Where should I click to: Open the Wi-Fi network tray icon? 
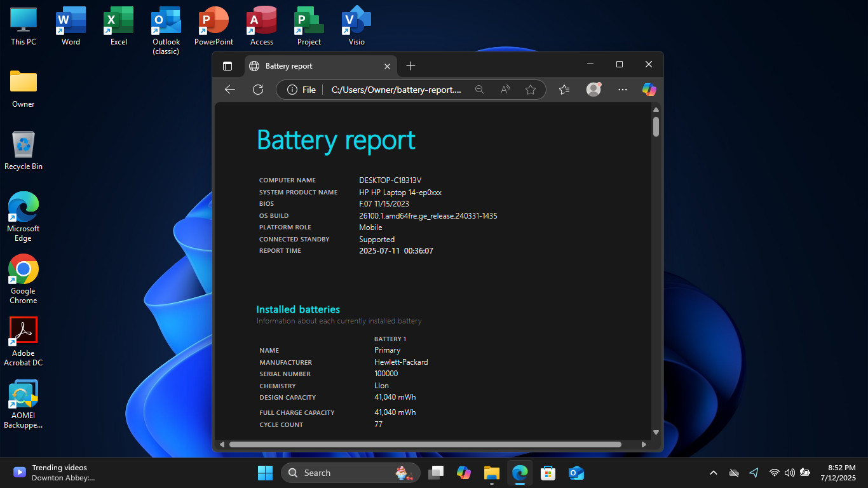click(774, 473)
